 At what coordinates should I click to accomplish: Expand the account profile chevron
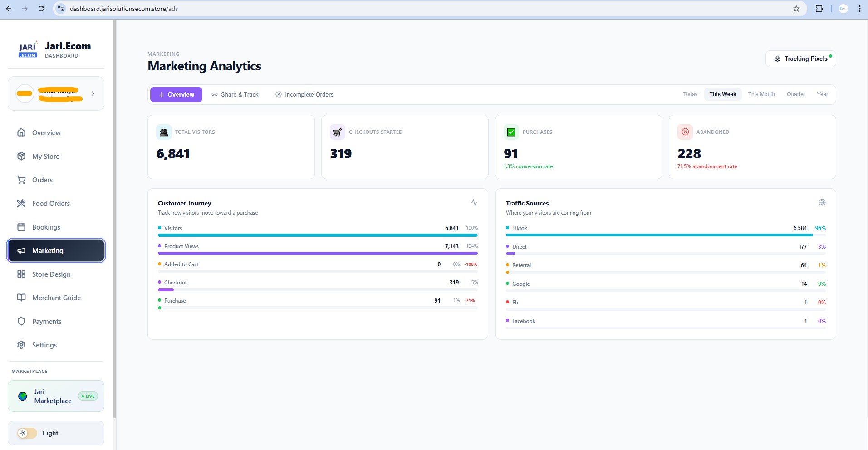click(93, 93)
